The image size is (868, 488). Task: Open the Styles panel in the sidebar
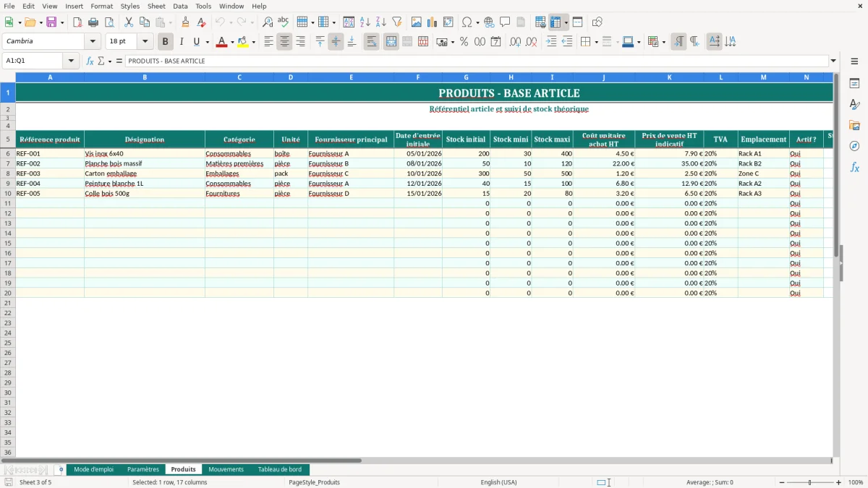point(854,104)
